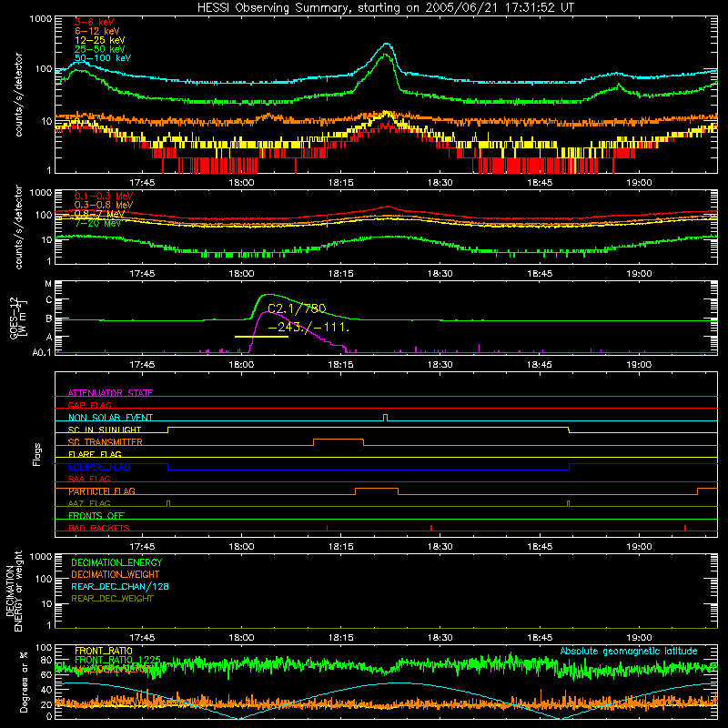Screen dimensions: 728x728
Task: Click the C2.1/780 flare annotation
Action: pos(297,308)
